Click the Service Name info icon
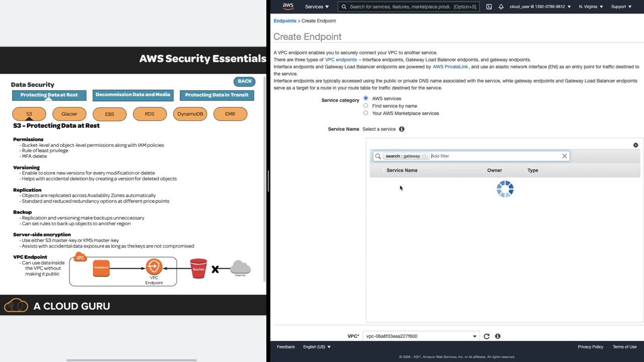Image resolution: width=644 pixels, height=362 pixels. coord(401,129)
